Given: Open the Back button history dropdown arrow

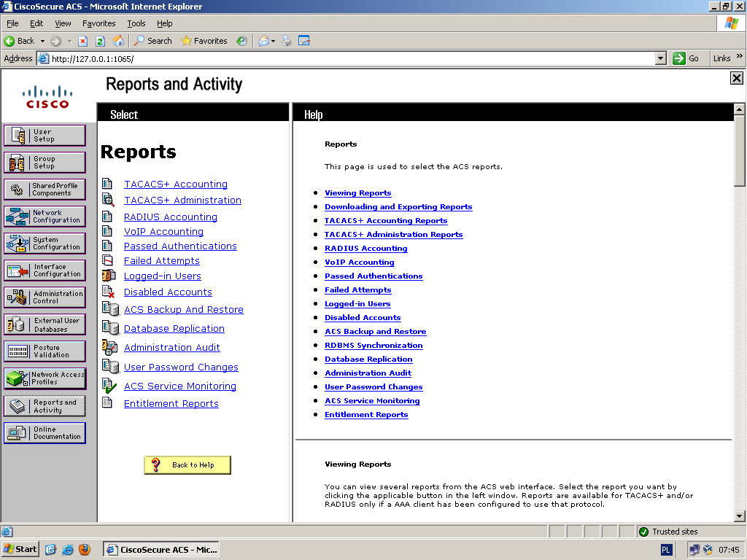Looking at the screenshot, I should pos(42,42).
